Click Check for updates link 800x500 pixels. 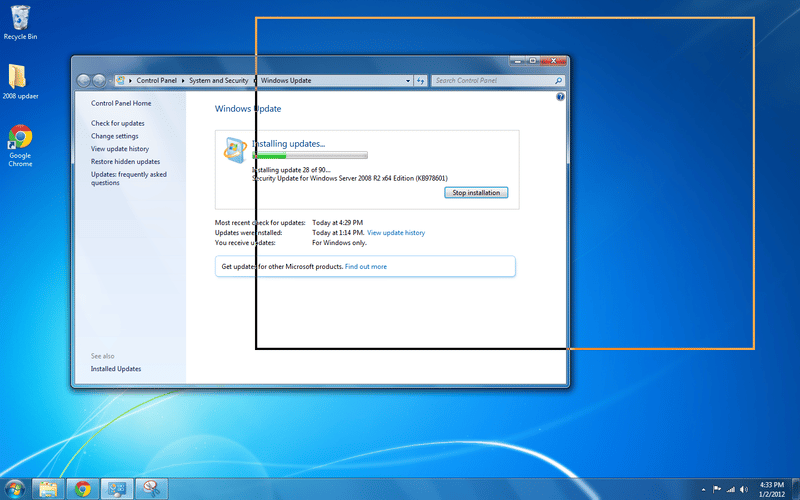click(117, 123)
